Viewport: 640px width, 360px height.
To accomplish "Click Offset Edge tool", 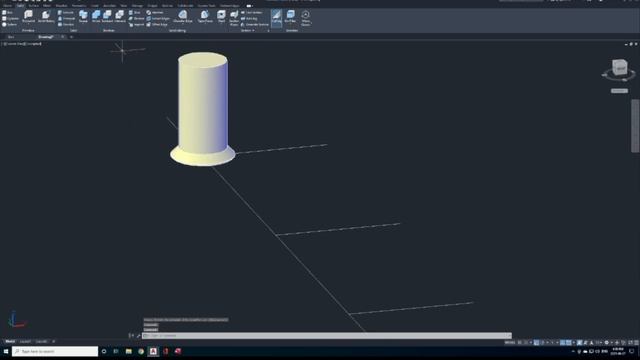I will click(157, 24).
